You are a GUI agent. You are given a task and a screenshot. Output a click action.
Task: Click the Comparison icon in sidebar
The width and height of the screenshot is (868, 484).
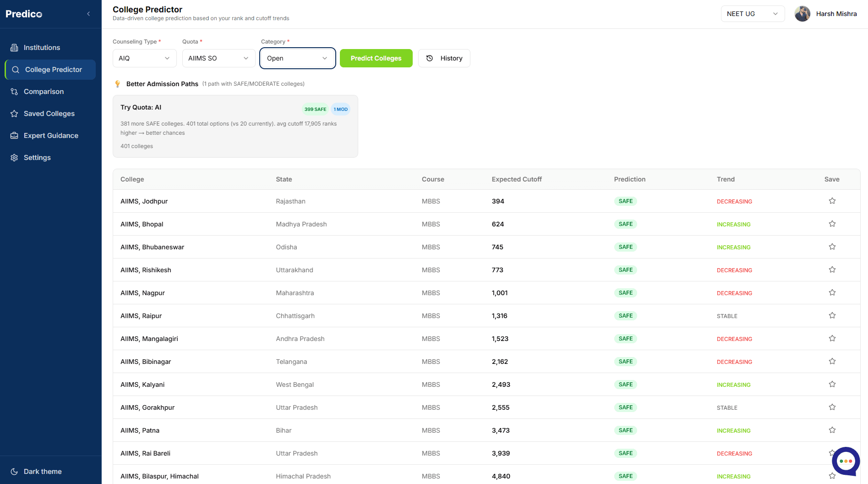[x=14, y=92]
